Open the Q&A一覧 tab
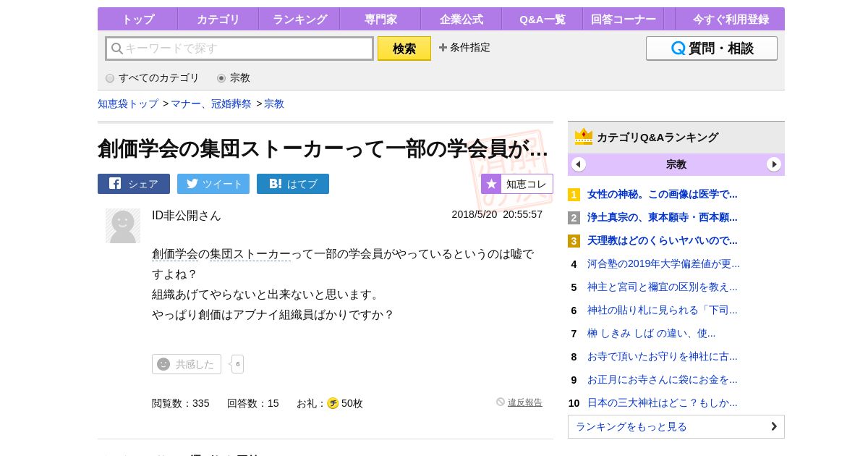The image size is (868, 456). point(542,19)
